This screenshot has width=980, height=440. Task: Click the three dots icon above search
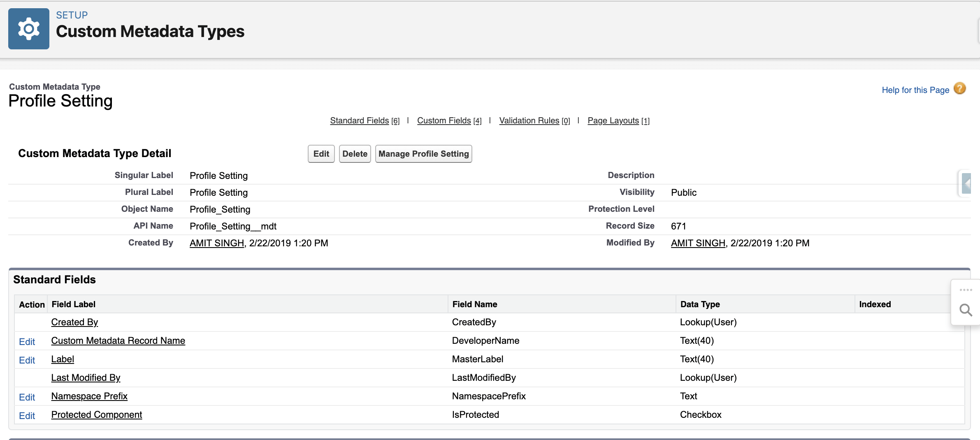point(966,290)
